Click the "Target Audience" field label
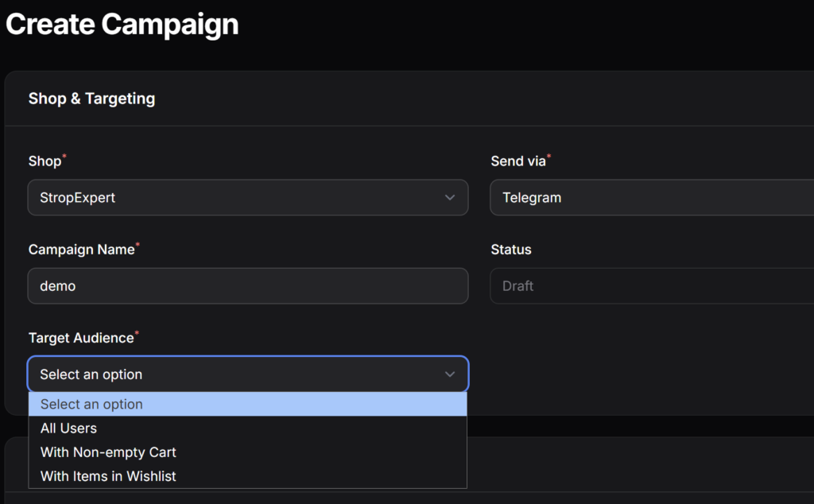814x504 pixels. point(80,338)
